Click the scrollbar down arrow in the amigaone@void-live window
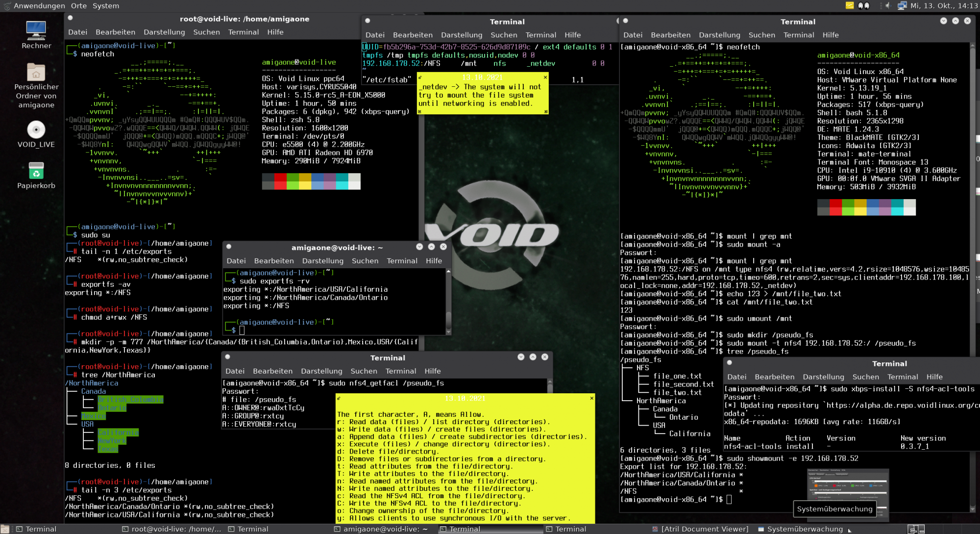Image resolution: width=980 pixels, height=534 pixels. [x=448, y=332]
